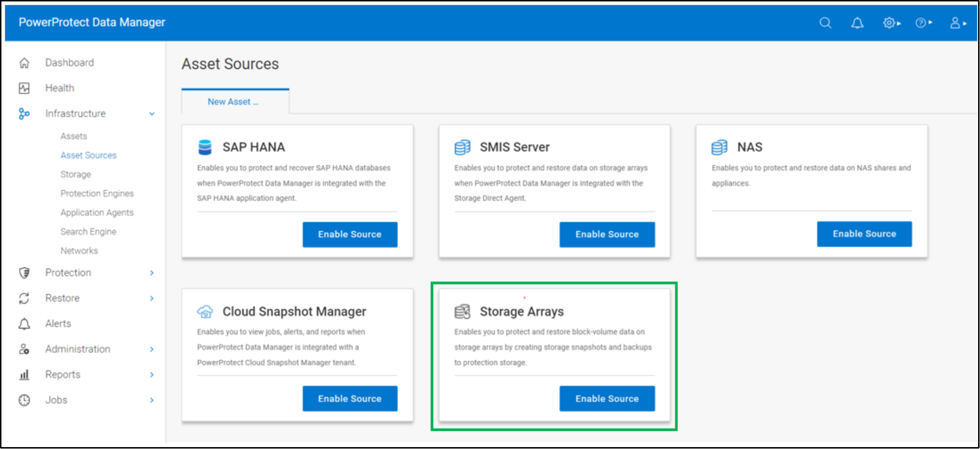Click the SMIS Server card title
980x449 pixels.
pos(515,147)
